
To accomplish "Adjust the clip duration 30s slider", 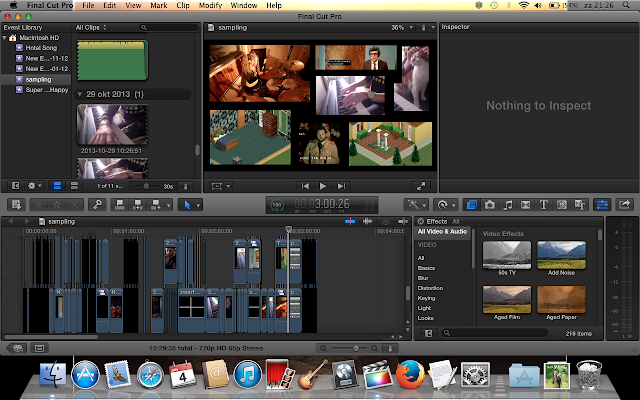I will click(145, 186).
